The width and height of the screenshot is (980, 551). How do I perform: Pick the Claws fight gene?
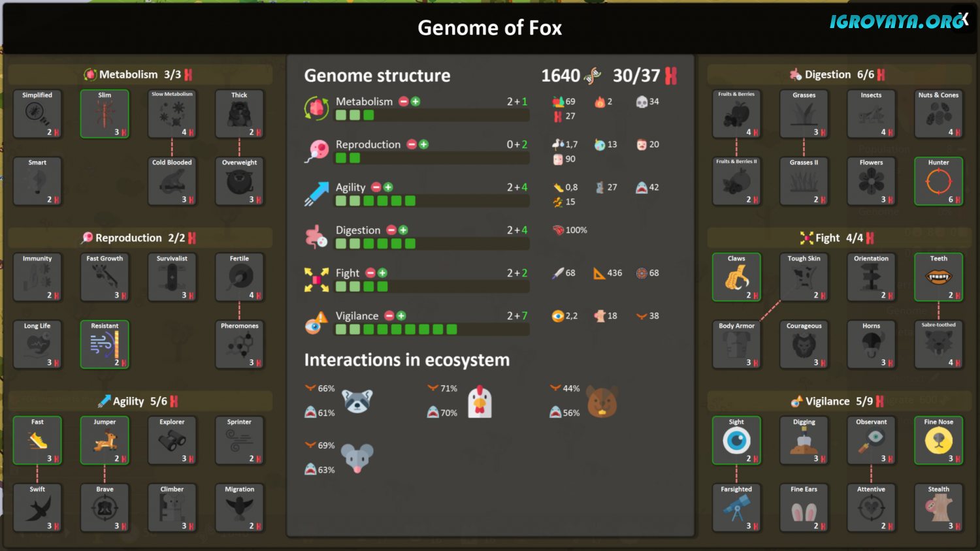pyautogui.click(x=736, y=277)
